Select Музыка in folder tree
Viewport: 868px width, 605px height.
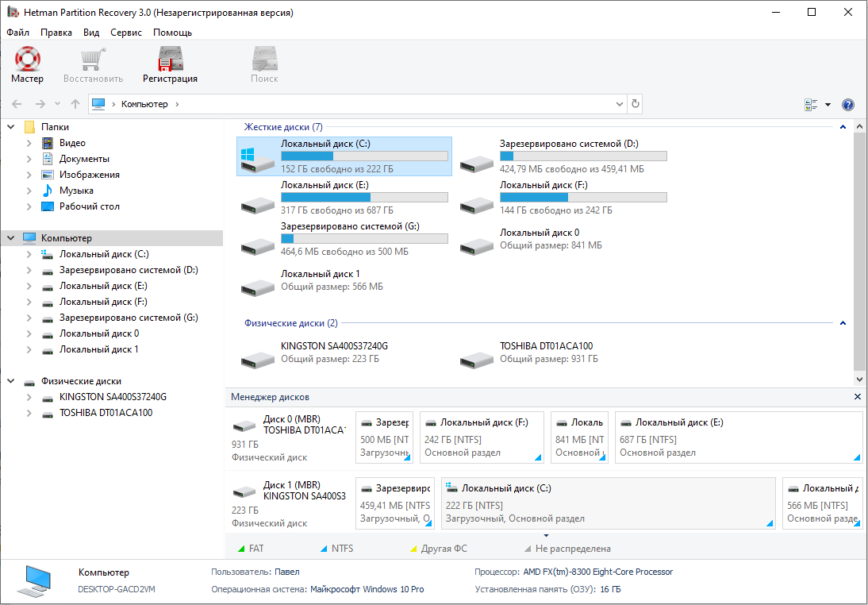[76, 191]
